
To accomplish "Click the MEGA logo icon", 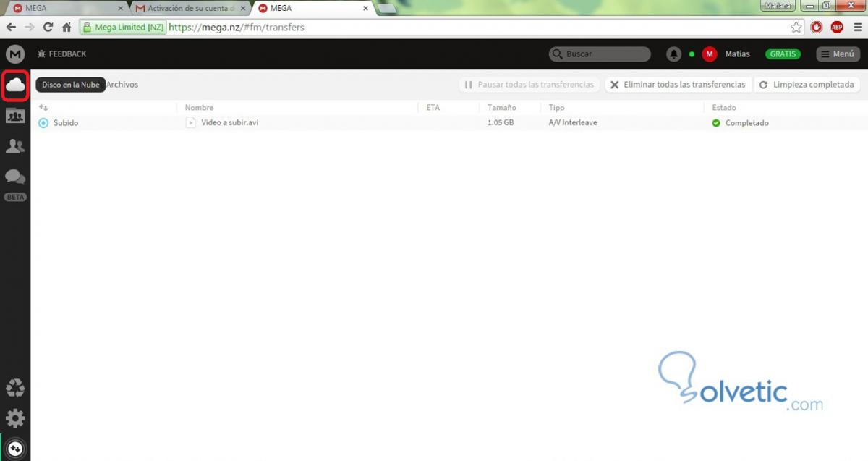I will pos(15,54).
